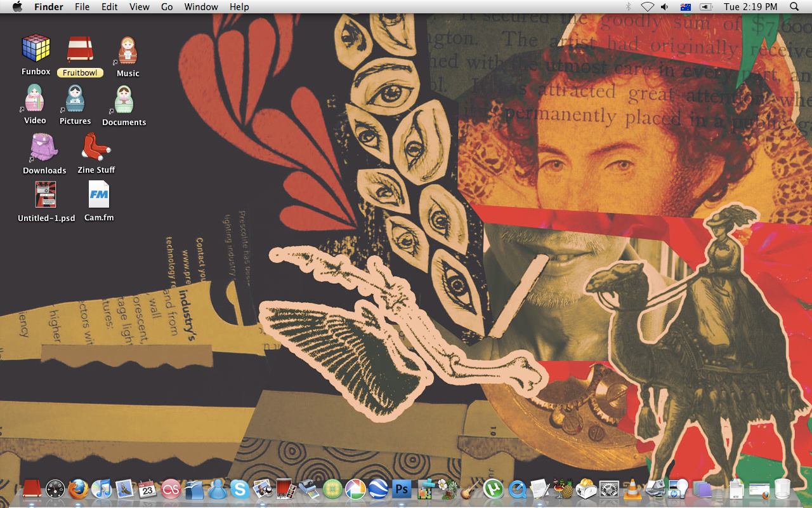Open the Finder red notebook in Dock
The image size is (812, 508).
[32, 489]
